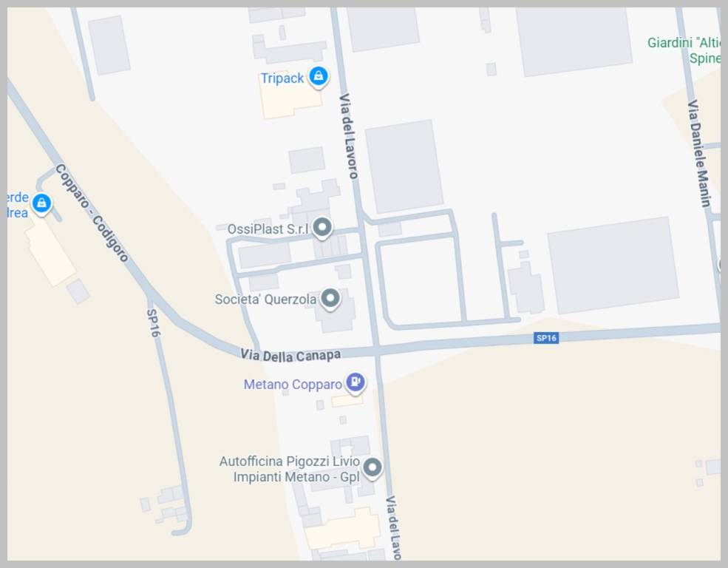Click the Via Daniele Manin road label
The width and height of the screenshot is (728, 568).
point(699,153)
